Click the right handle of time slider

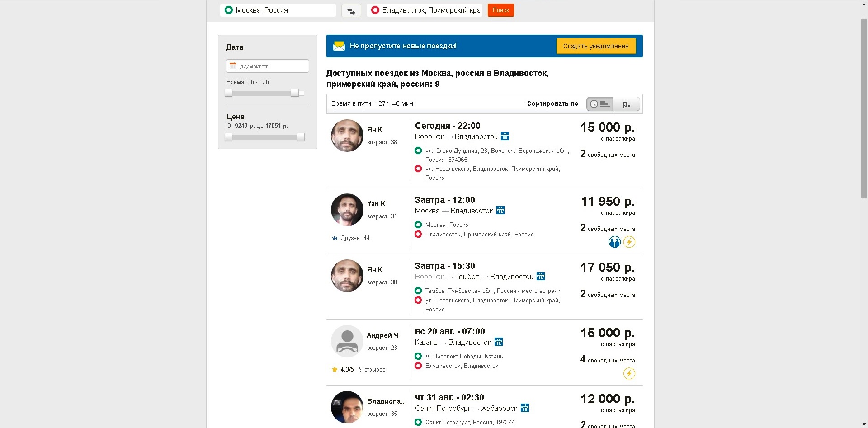[295, 93]
